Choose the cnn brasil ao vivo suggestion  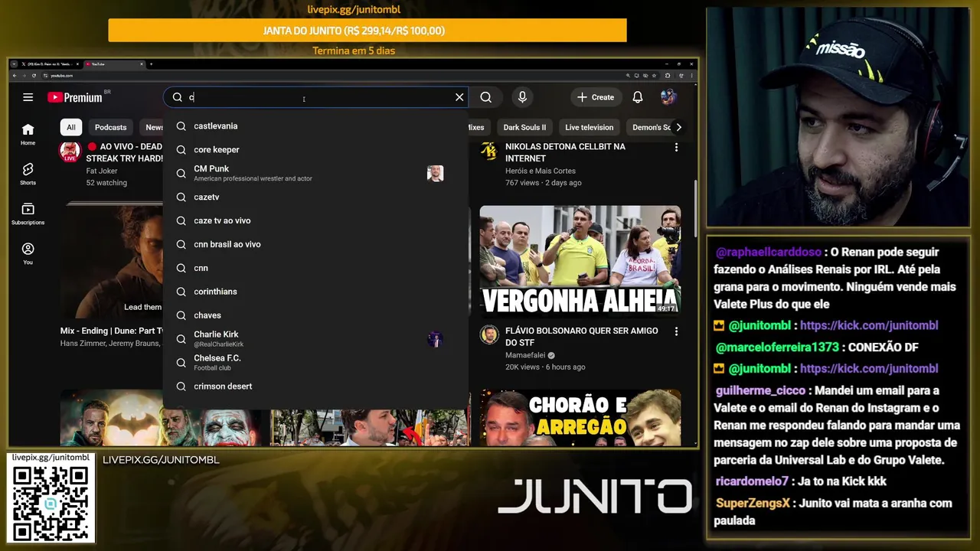coord(315,244)
